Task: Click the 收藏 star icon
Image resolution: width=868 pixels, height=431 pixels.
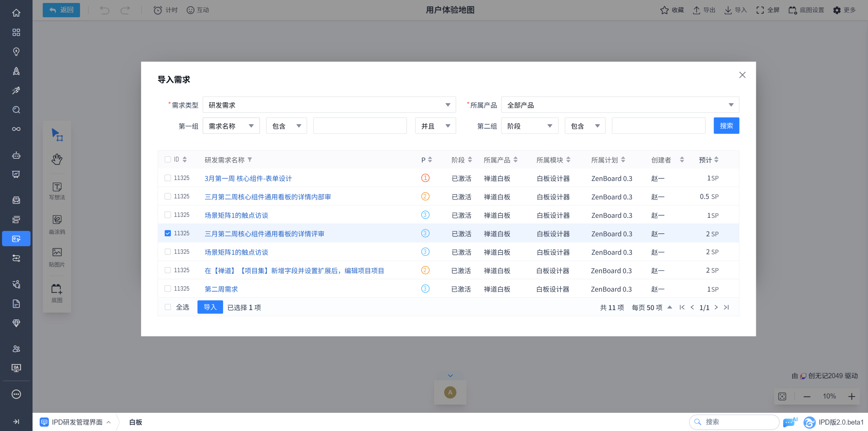Action: click(x=664, y=10)
